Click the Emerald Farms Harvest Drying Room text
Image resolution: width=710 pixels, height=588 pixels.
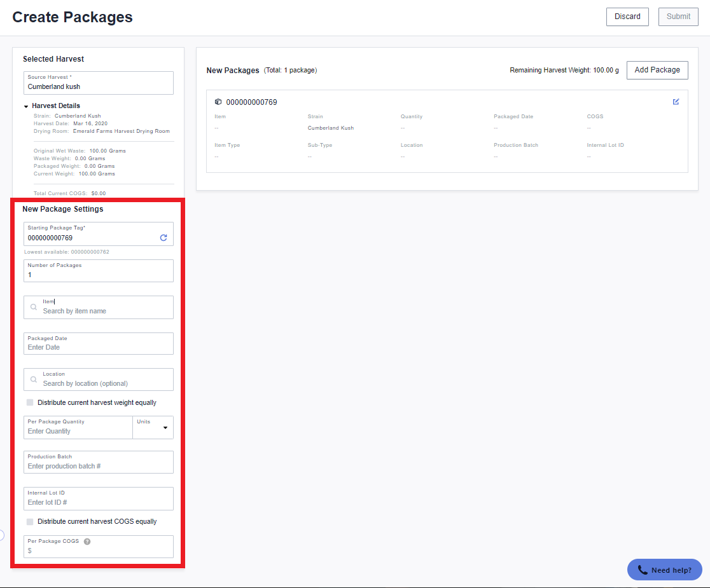tap(122, 131)
